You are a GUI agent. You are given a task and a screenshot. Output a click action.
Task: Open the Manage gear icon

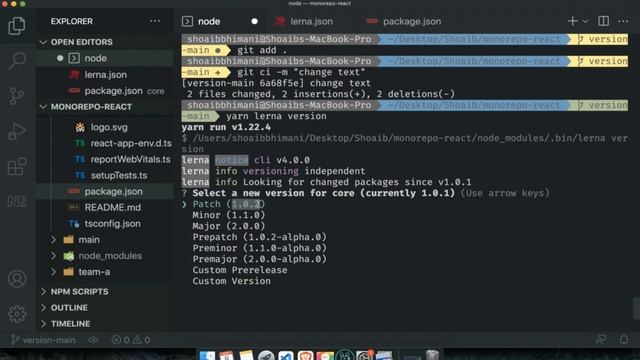[x=17, y=314]
